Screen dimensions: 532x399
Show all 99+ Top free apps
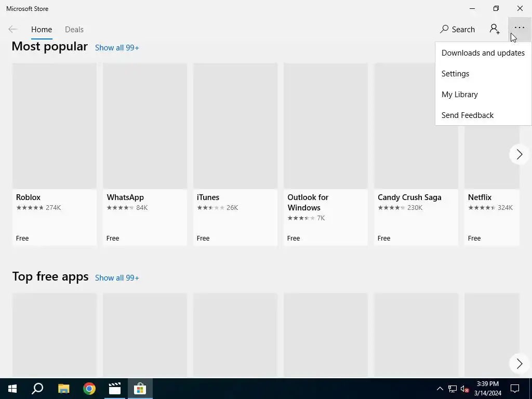pos(117,278)
